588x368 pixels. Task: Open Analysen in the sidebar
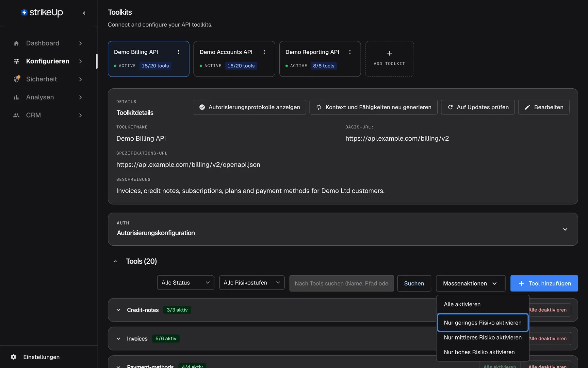click(x=48, y=97)
